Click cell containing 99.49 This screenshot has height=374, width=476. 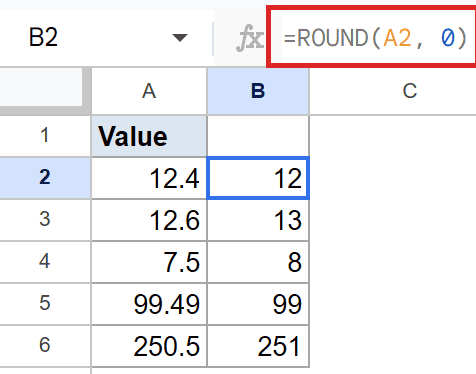(x=149, y=304)
